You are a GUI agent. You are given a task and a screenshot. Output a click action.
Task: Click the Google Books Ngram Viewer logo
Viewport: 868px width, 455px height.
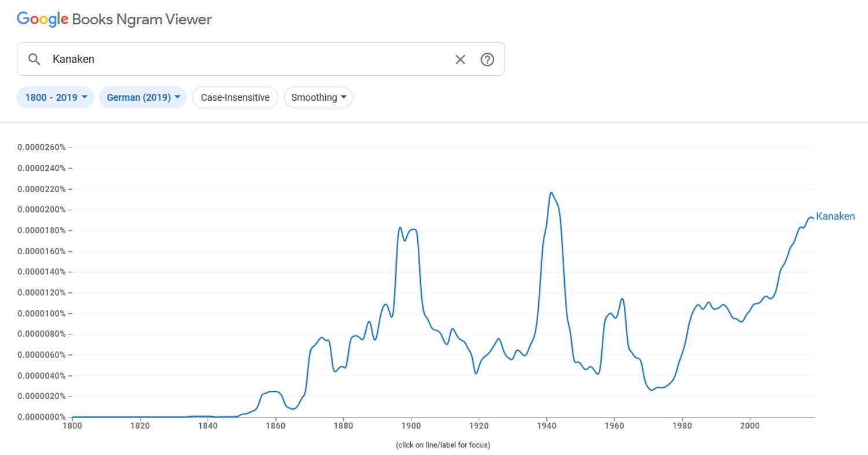114,19
